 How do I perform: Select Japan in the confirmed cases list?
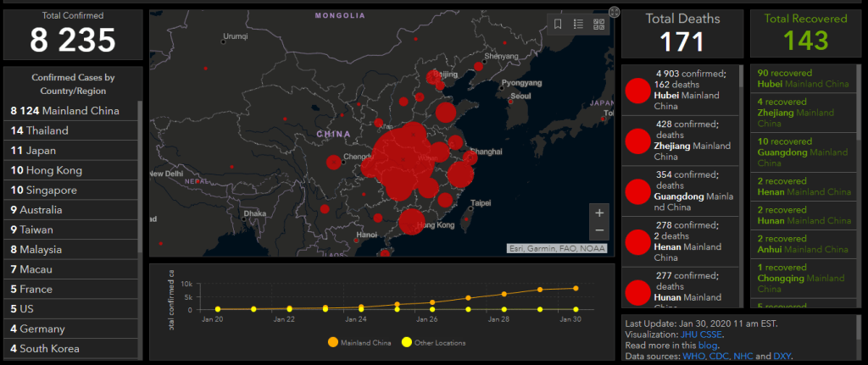[34, 151]
